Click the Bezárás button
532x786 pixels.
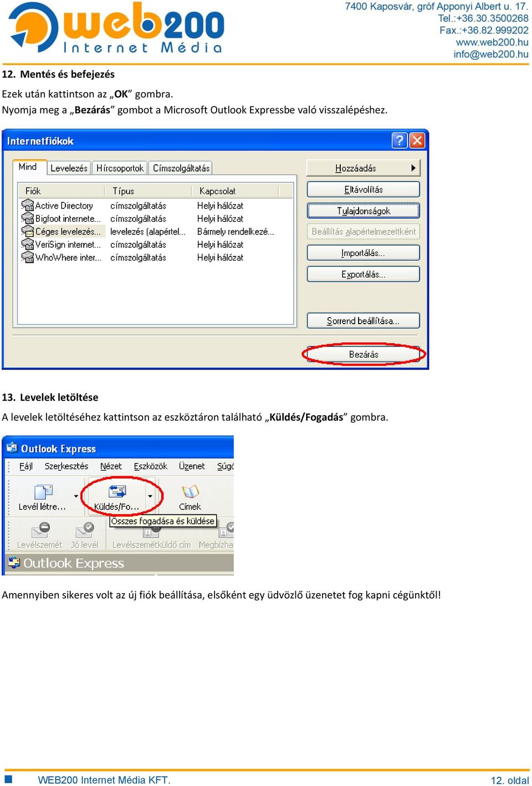pyautogui.click(x=364, y=354)
